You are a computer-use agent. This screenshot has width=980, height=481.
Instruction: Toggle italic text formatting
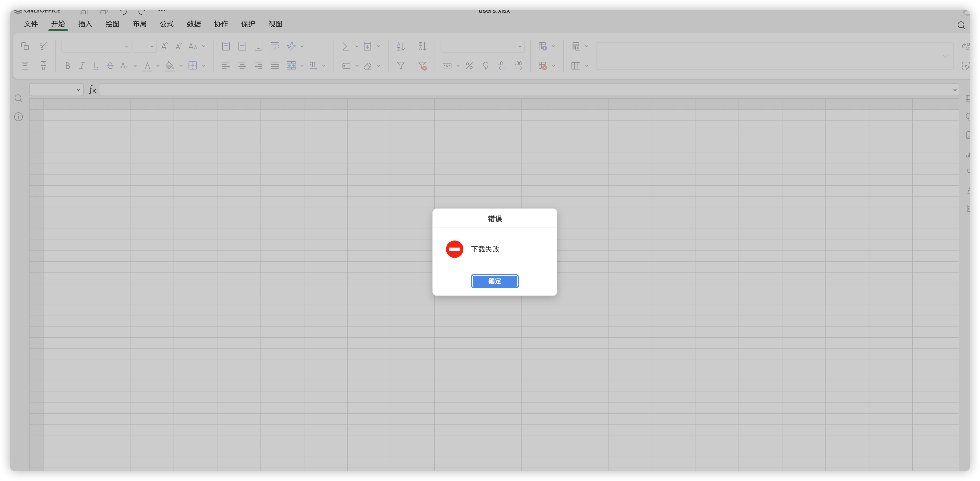81,66
